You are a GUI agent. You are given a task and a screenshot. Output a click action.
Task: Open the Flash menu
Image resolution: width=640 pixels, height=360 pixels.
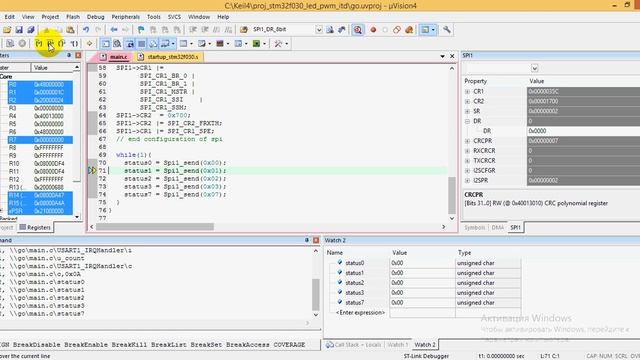(73, 17)
